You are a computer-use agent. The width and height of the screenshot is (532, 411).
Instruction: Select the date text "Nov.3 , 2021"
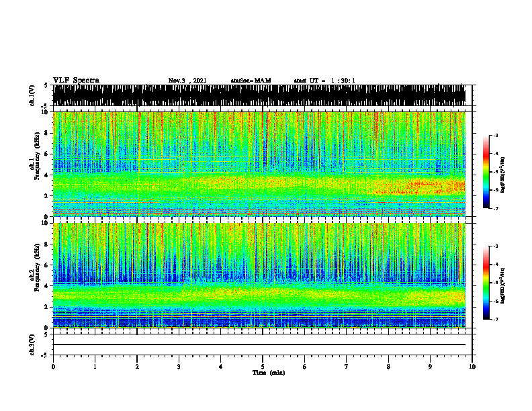(x=187, y=81)
